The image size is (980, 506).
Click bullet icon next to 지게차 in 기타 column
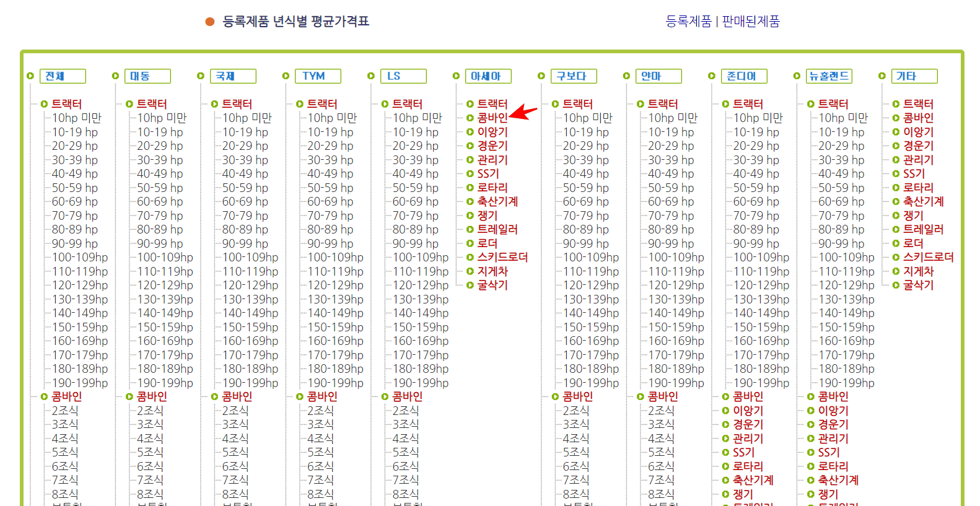pyautogui.click(x=896, y=271)
